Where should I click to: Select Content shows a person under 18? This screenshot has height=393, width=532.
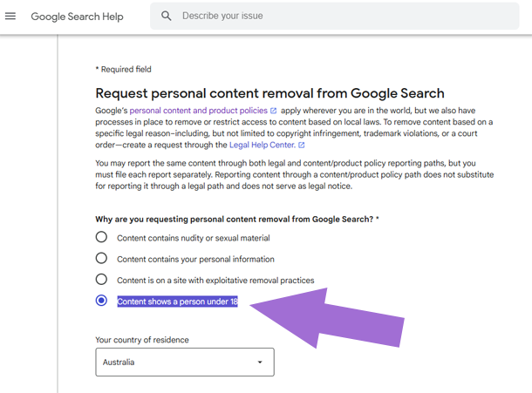tap(101, 301)
